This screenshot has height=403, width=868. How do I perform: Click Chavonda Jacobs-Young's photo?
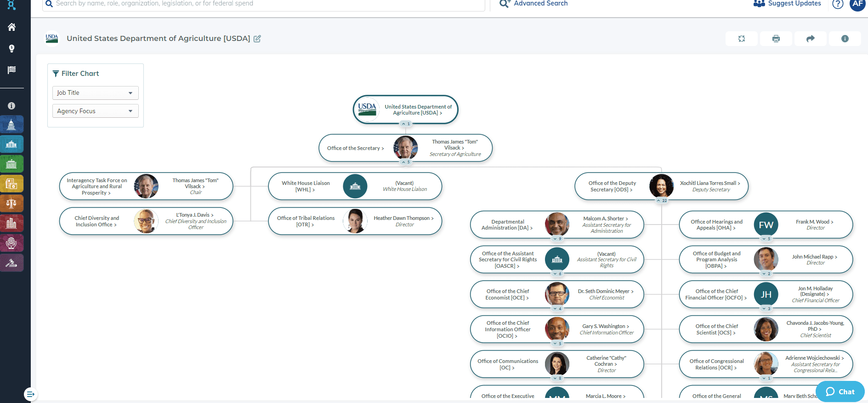(766, 329)
